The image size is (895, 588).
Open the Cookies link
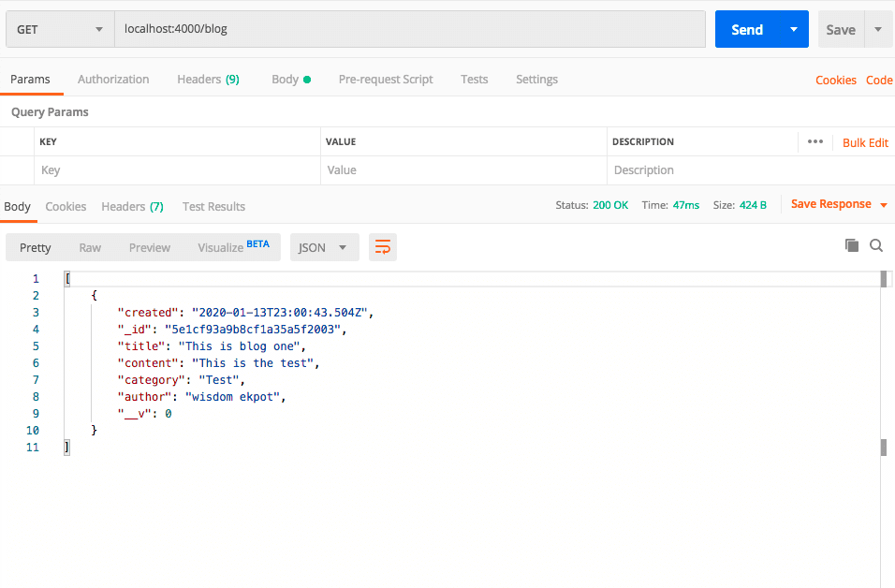[x=835, y=81]
